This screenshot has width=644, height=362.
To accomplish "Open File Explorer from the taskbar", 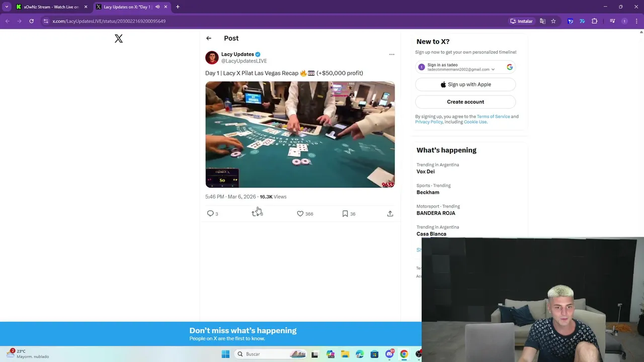I will click(x=345, y=354).
